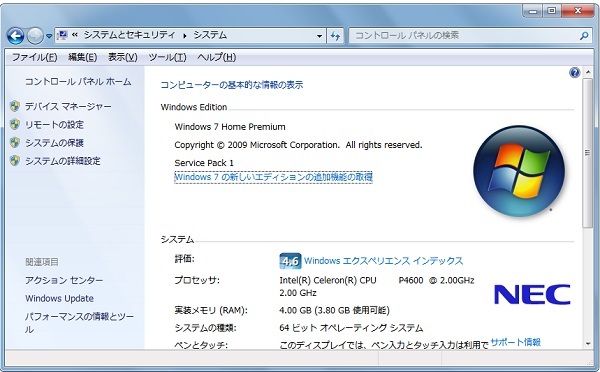Image resolution: width=600 pixels, height=372 pixels.
Task: Open Windows Update link
Action: pos(59,299)
